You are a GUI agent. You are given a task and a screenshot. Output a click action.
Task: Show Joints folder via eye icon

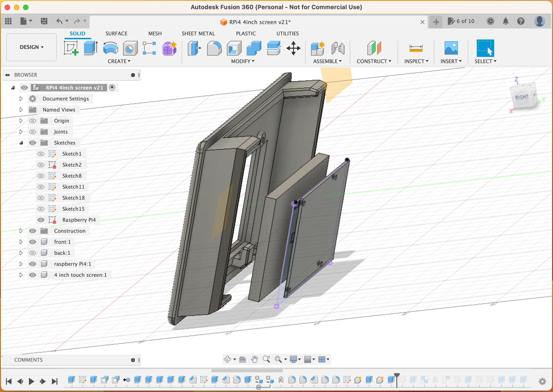coord(33,132)
